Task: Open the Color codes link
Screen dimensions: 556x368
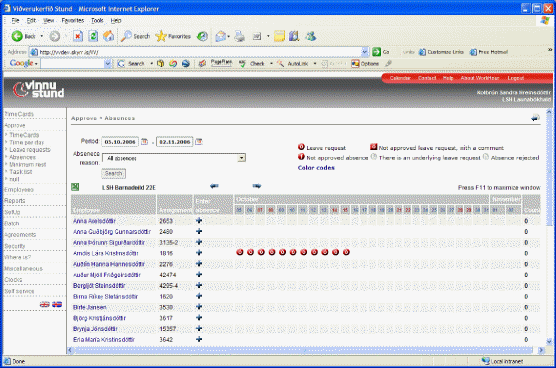Action: (316, 168)
